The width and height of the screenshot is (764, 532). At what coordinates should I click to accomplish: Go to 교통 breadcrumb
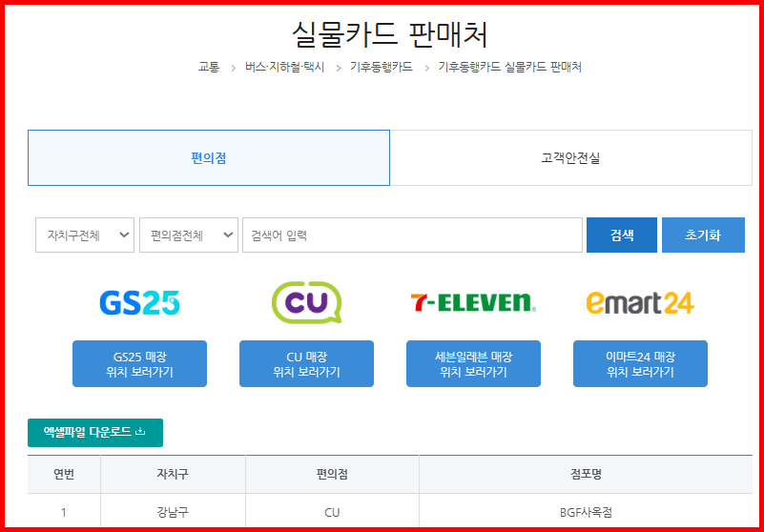[x=209, y=68]
